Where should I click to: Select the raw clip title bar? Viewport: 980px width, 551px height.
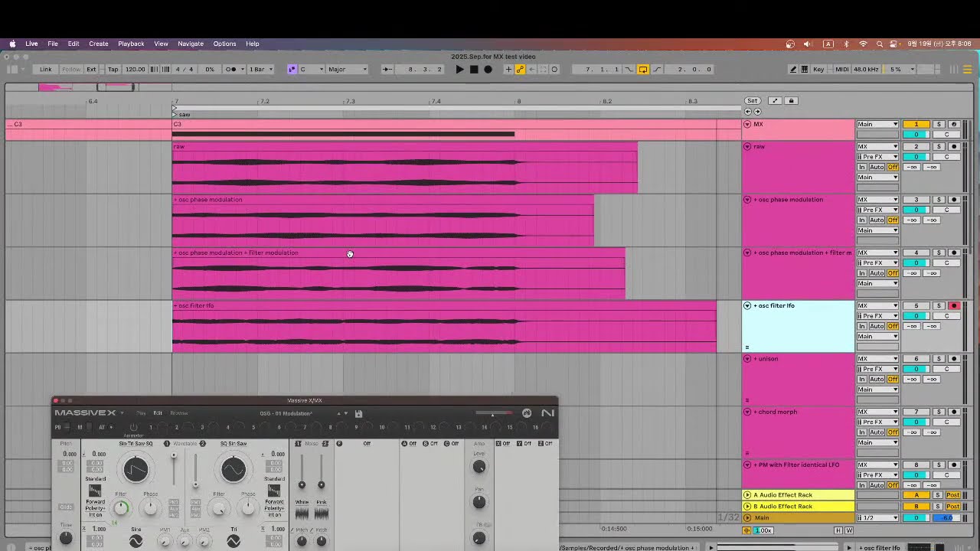[404, 146]
